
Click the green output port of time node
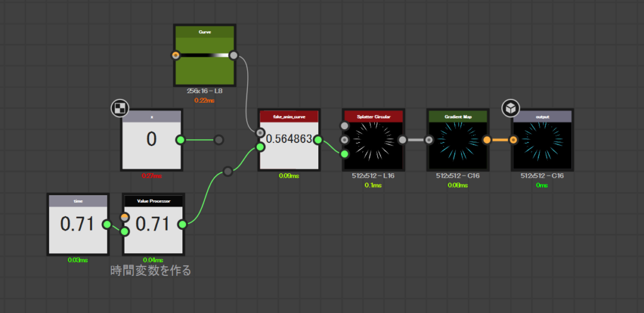[107, 224]
